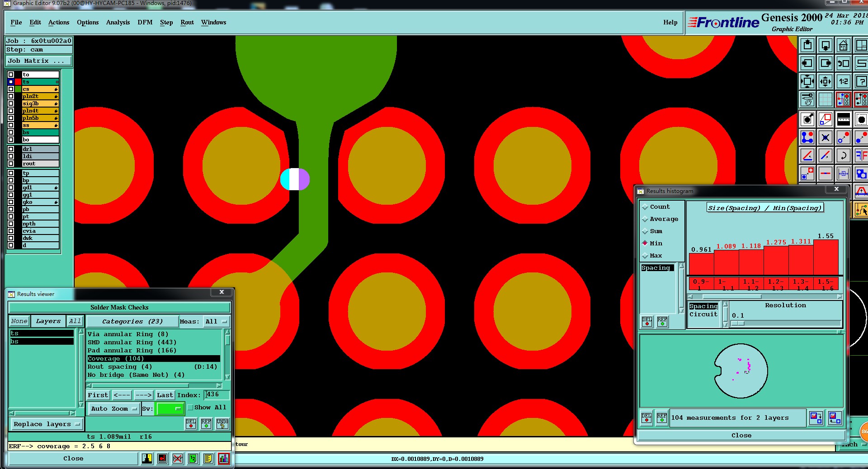Click the UNDO icon in Results viewer
This screenshot has width=868, height=469.
click(x=222, y=424)
